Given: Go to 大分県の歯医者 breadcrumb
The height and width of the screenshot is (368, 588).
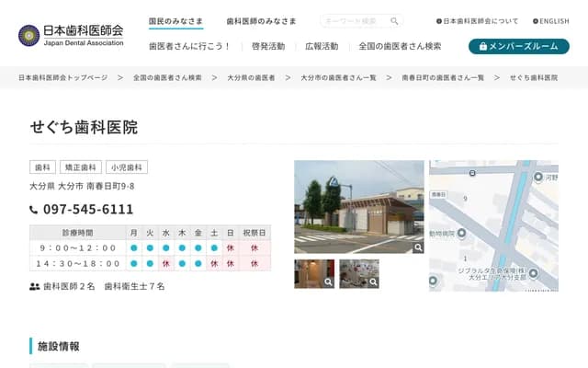Looking at the screenshot, I should [x=251, y=77].
